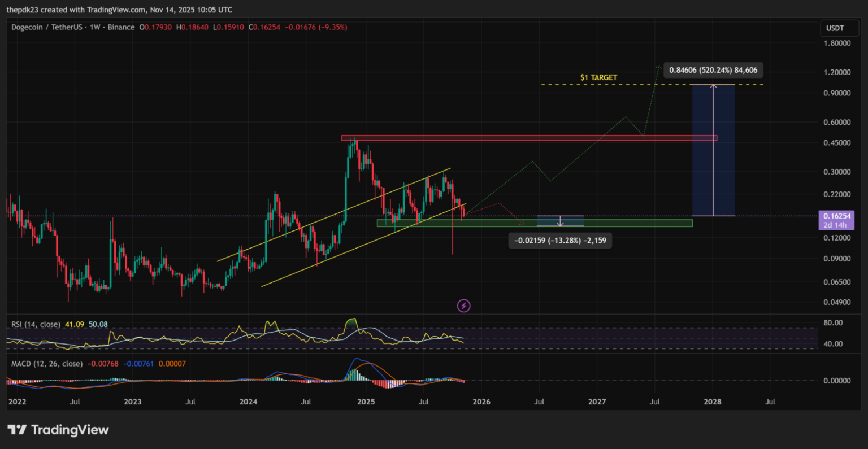Click the $1 TARGET text label
868x449 pixels.
(598, 77)
